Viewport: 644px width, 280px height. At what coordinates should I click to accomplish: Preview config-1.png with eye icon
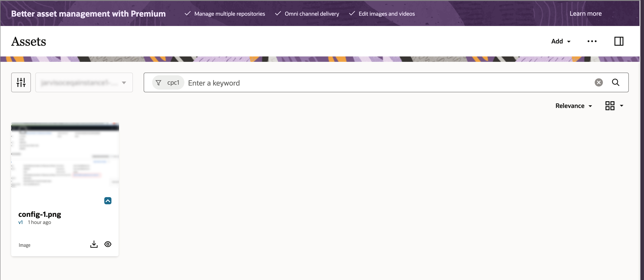click(x=108, y=244)
